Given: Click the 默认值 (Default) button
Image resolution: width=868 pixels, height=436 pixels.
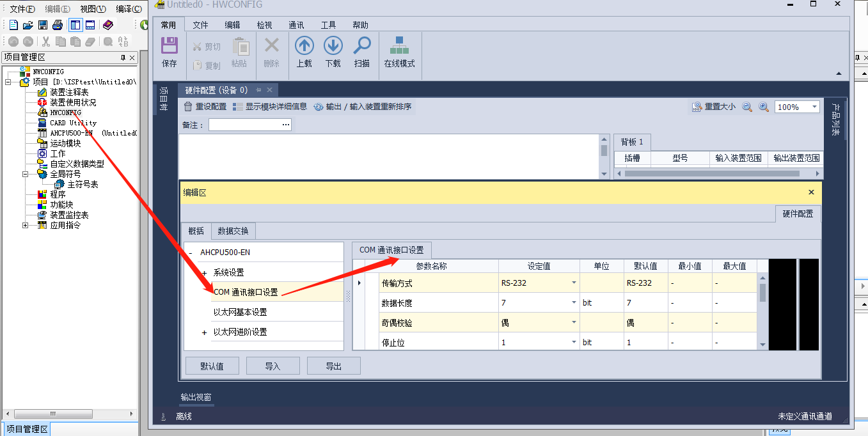Looking at the screenshot, I should coord(212,366).
